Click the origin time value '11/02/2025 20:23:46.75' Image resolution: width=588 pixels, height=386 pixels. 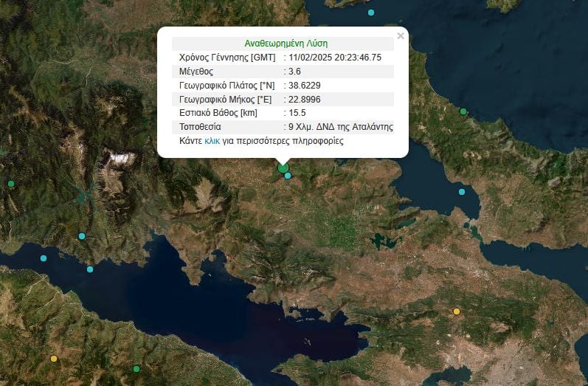pos(335,58)
